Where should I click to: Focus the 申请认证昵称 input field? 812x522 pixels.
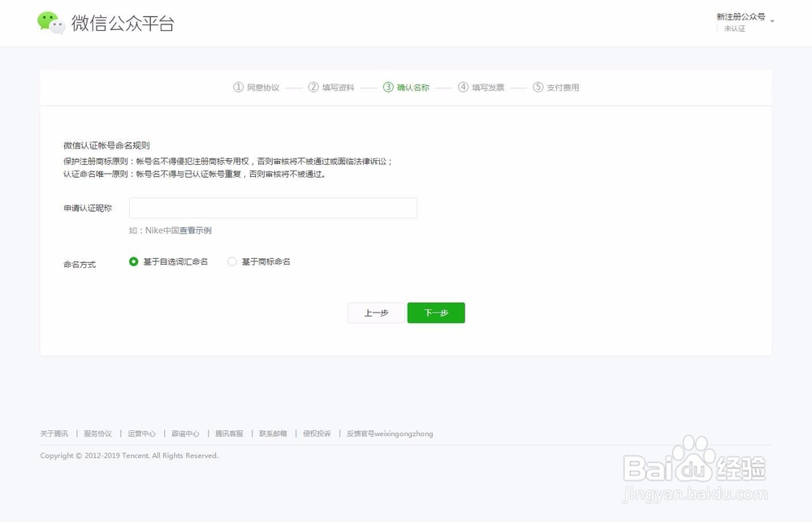coord(273,208)
